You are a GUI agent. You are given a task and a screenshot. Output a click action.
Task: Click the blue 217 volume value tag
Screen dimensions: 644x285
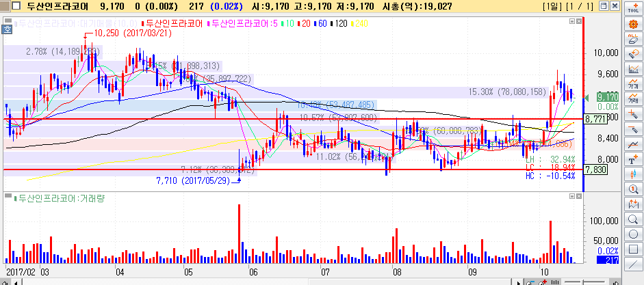608,260
